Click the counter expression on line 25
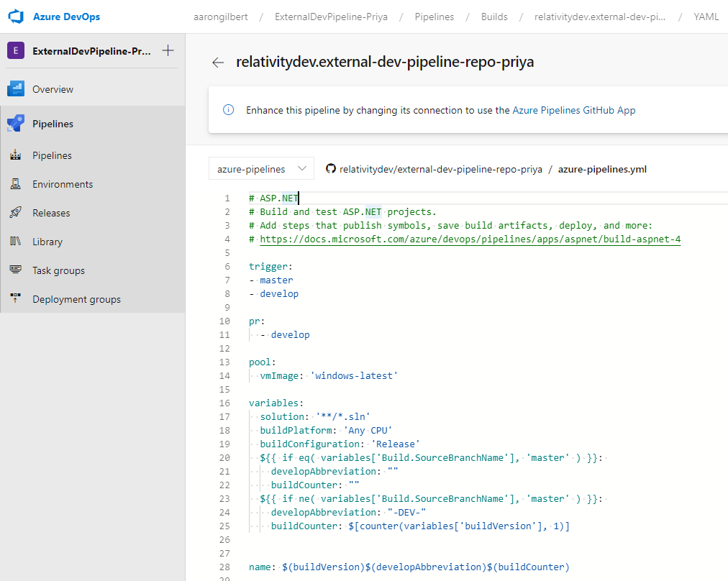Screen dimensions: 728x581 coord(459,526)
